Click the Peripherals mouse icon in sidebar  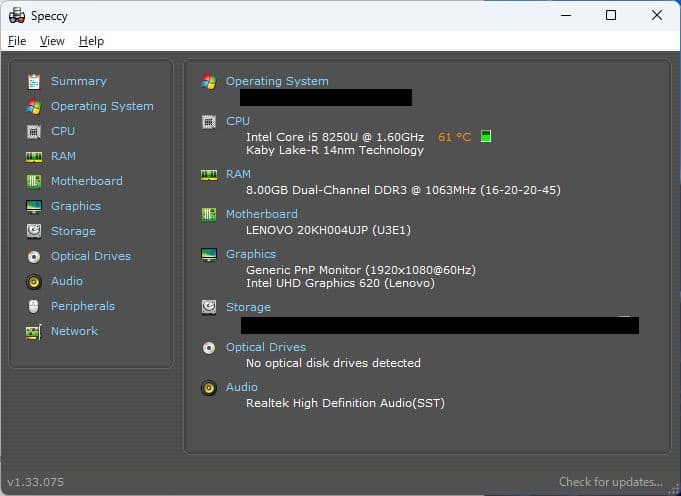tap(33, 307)
